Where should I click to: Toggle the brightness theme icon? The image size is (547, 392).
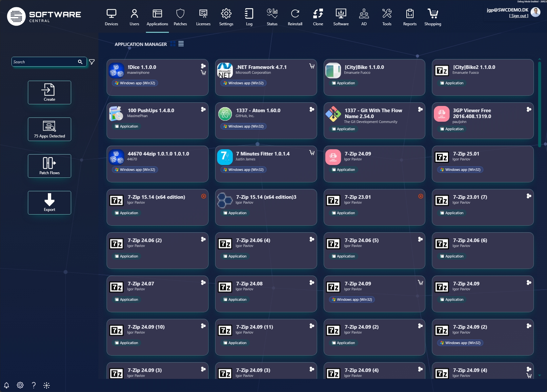[x=47, y=385]
